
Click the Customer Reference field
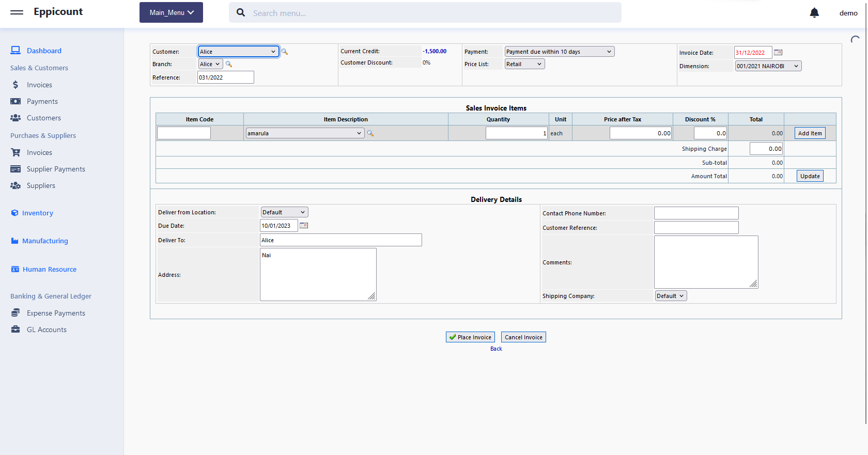tap(696, 228)
